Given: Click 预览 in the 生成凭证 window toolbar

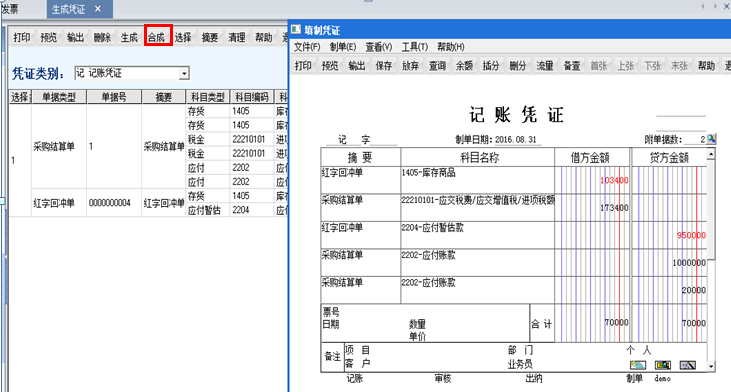Looking at the screenshot, I should (48, 37).
